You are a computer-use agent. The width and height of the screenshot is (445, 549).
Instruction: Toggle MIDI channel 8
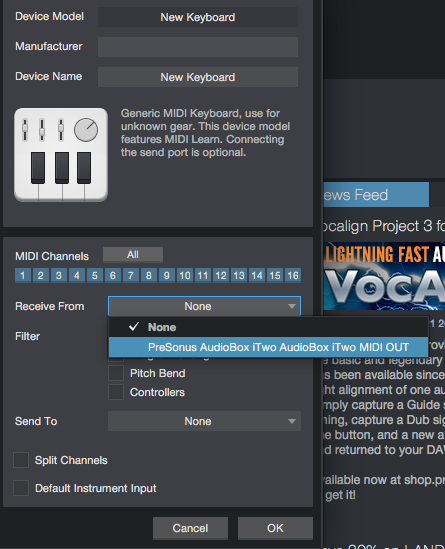pos(149,276)
